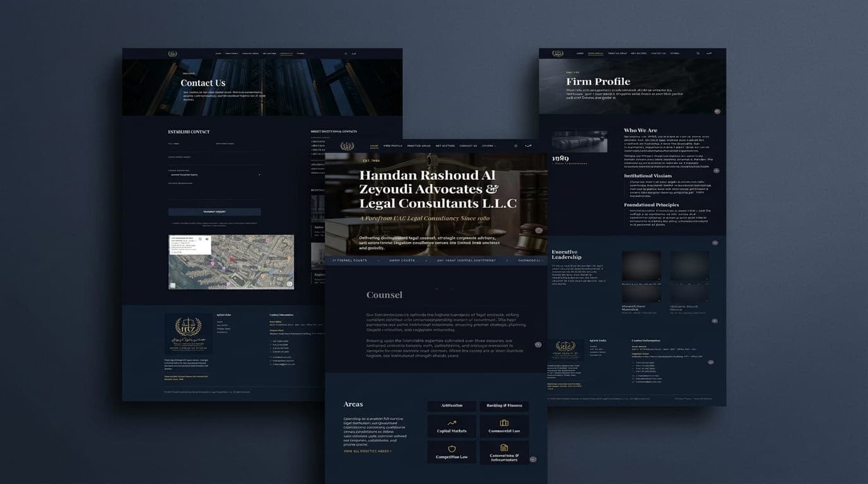
Task: Click the round control in the map's bottom corner
Action: tap(290, 284)
